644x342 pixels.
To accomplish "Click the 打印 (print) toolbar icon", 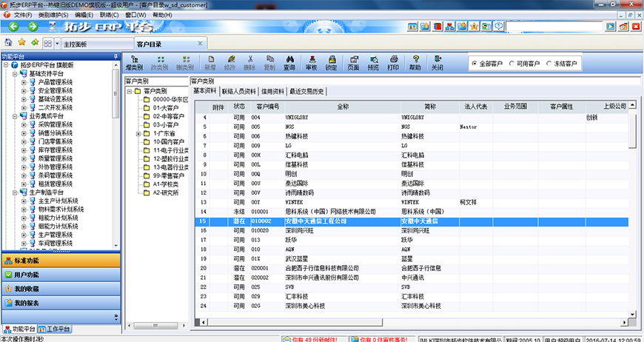I will [x=393, y=61].
